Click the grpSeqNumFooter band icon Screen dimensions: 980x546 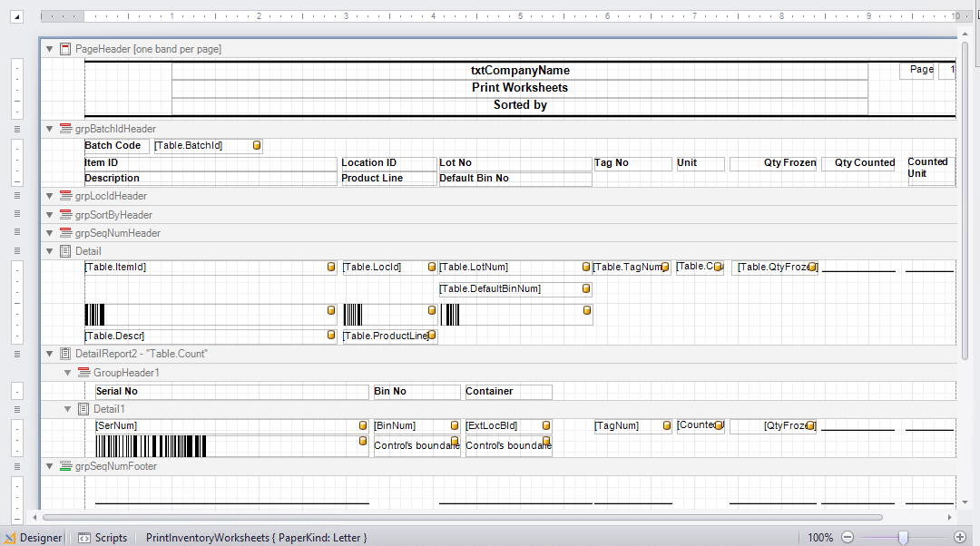(65, 466)
